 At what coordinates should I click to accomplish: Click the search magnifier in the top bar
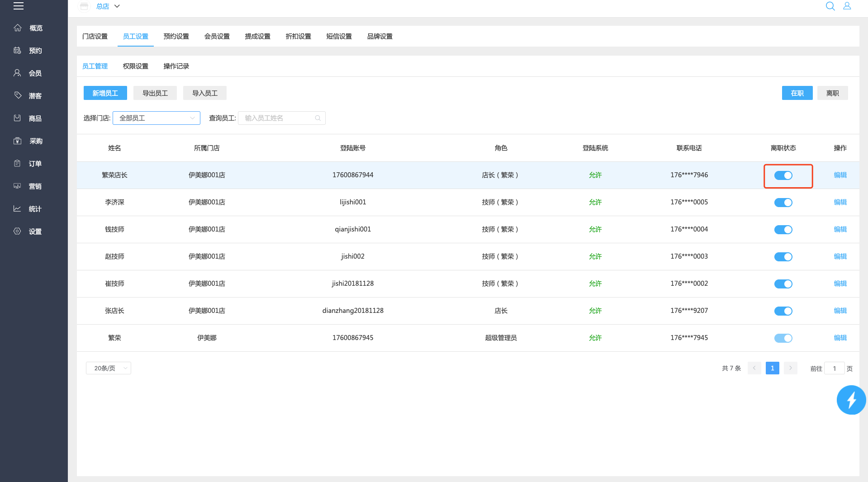tap(830, 6)
